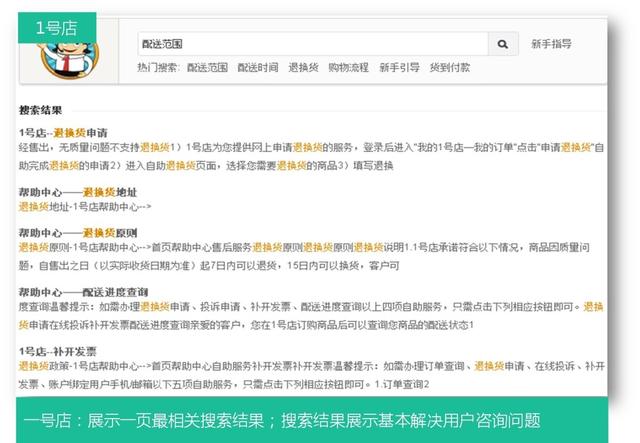The height and width of the screenshot is (443, 640).
Task: Click snippet text 退换货地址-1号店帮助中心-->
Action: point(85,207)
